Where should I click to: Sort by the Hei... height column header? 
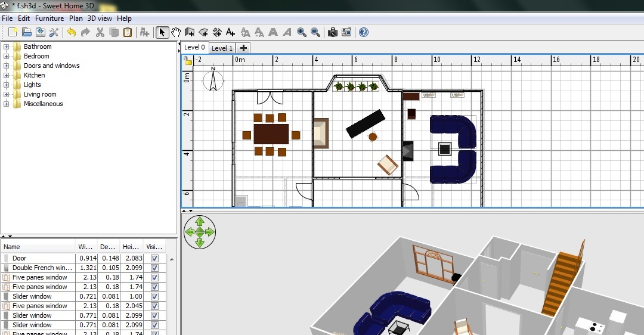point(131,247)
